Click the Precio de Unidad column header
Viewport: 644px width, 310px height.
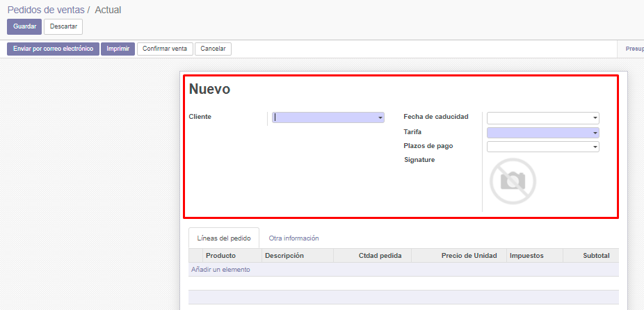[x=469, y=256]
